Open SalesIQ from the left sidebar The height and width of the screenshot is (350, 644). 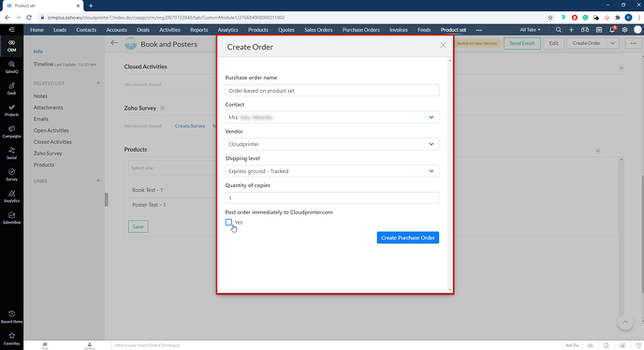click(x=11, y=67)
